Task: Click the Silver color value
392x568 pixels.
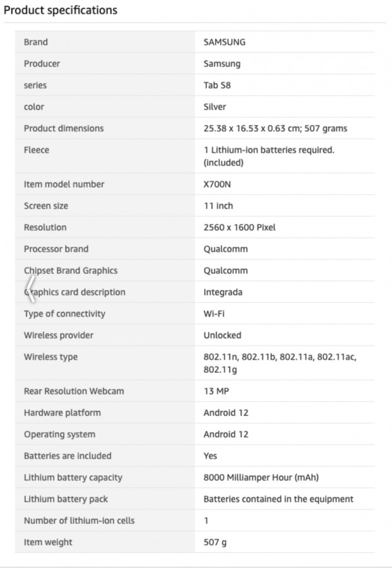Action: pyautogui.click(x=215, y=107)
